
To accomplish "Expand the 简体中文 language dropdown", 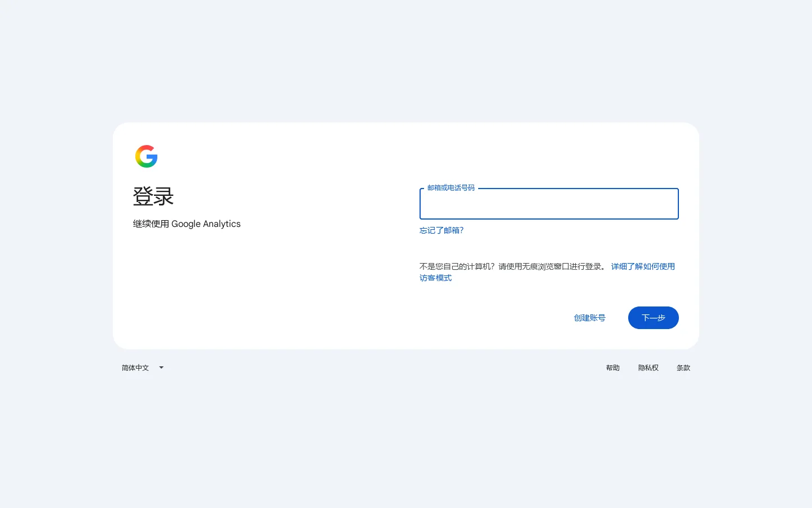I will 143,367.
